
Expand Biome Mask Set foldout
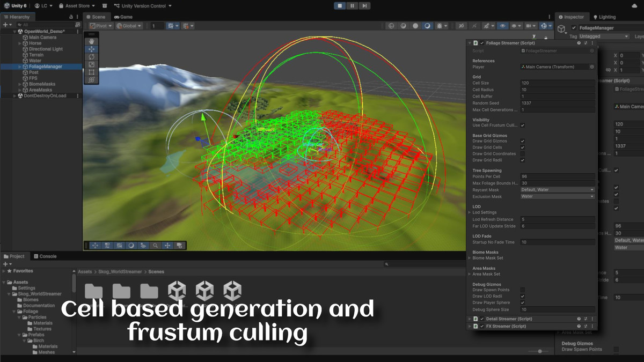point(470,258)
